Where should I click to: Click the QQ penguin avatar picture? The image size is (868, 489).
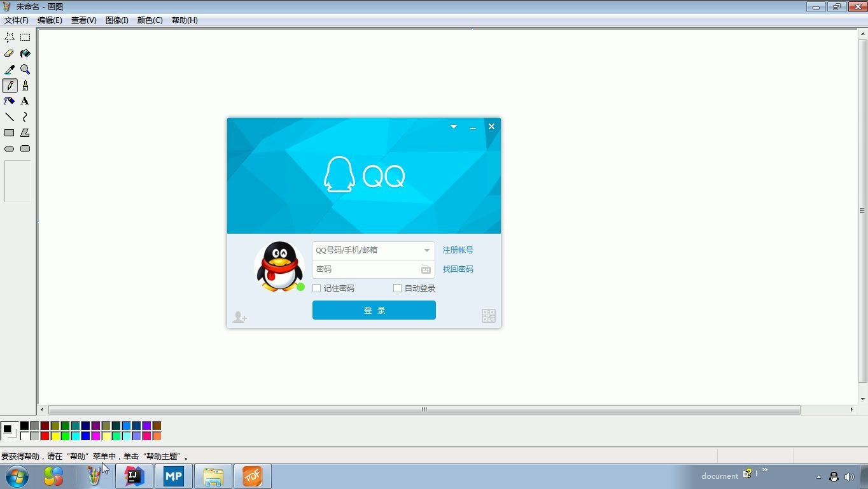point(279,266)
